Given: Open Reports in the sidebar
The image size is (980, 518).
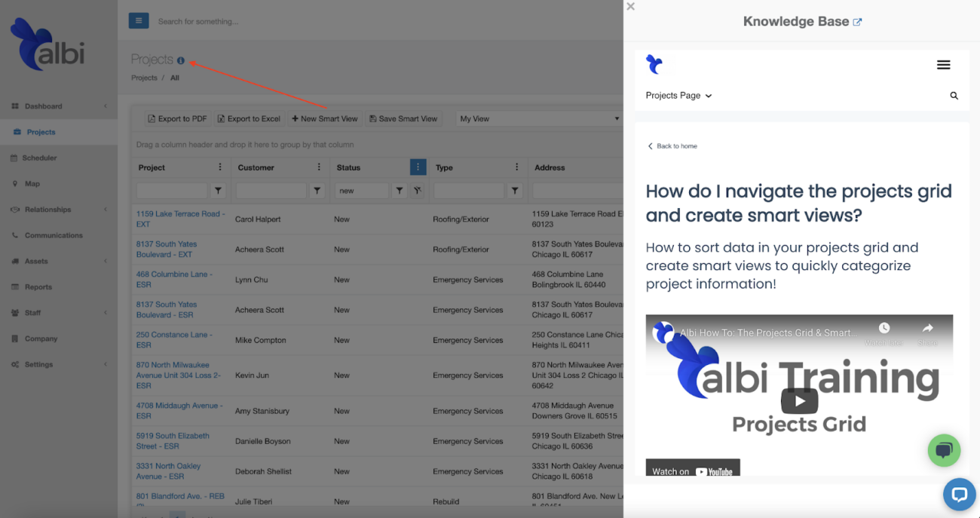Looking at the screenshot, I should [38, 287].
